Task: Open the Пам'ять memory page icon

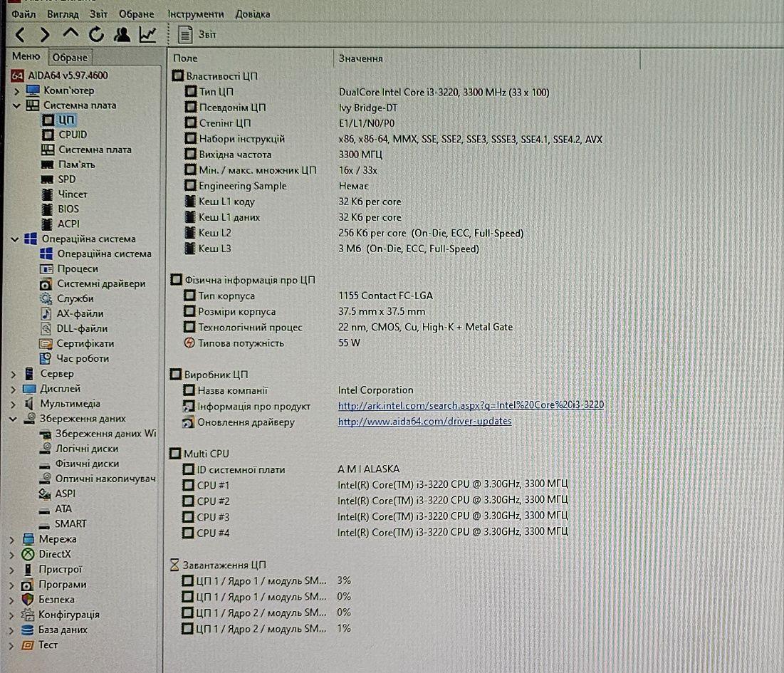Action: [48, 165]
